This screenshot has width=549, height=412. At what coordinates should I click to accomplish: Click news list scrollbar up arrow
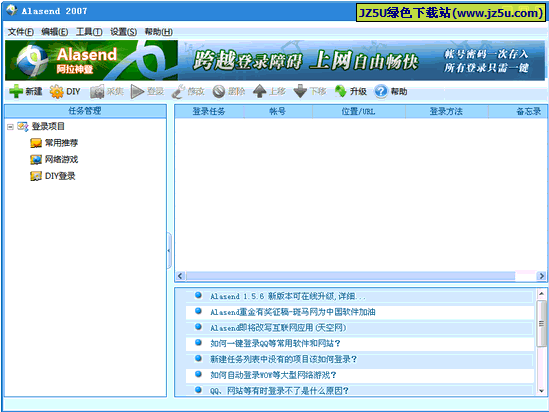coord(541,293)
